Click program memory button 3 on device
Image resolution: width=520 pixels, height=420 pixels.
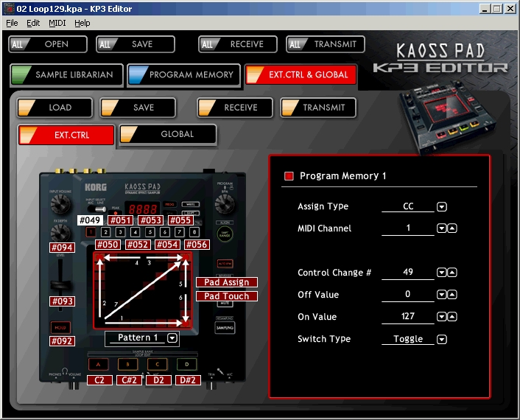point(120,232)
